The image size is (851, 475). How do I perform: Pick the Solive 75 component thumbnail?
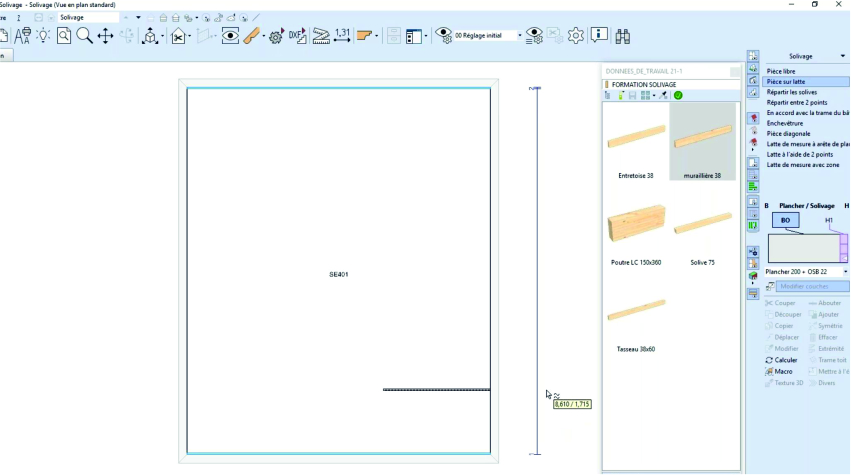pos(702,226)
